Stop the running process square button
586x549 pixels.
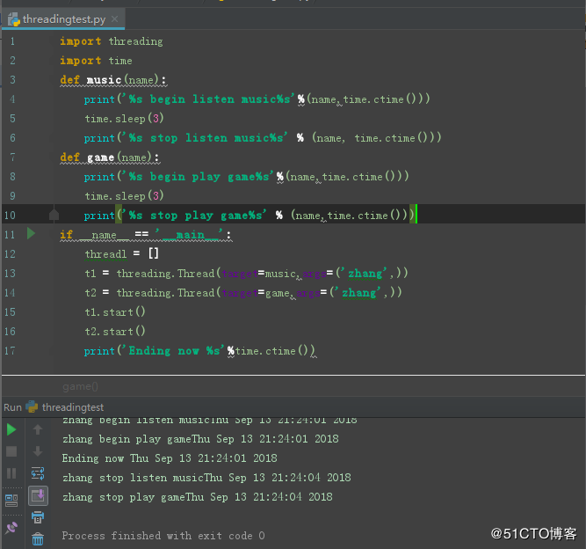pyautogui.click(x=12, y=451)
